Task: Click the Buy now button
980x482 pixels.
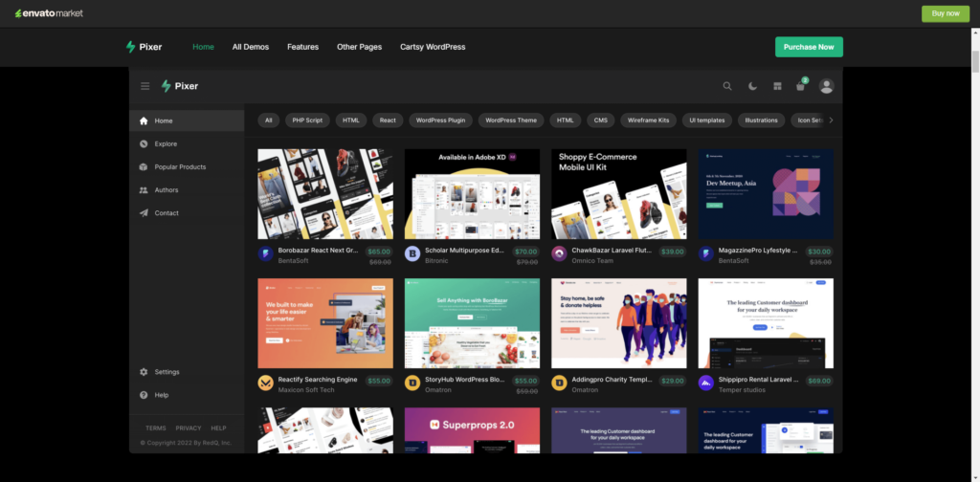Action: tap(945, 13)
